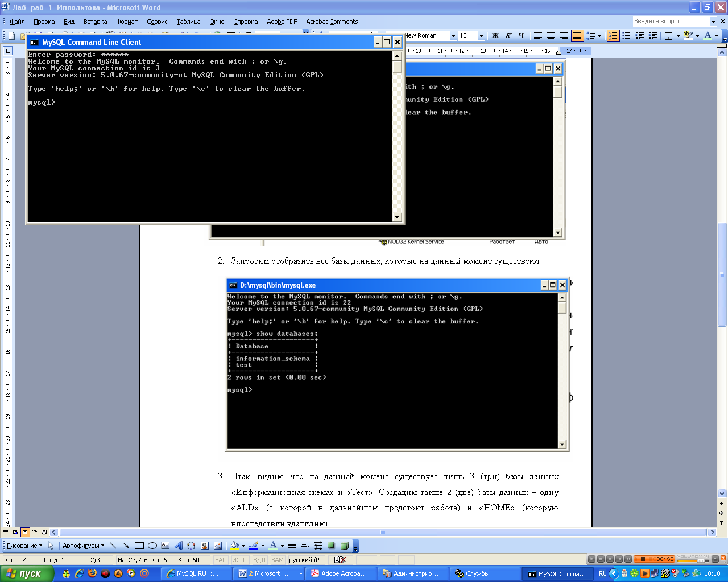Open Рисование drawing menu
Screen dimensions: 728x582
tap(24, 546)
